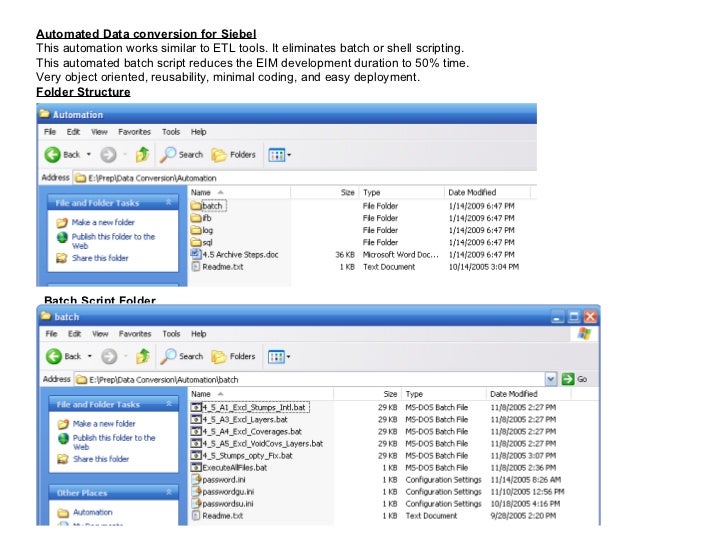Click date 9/28/2005 2:20 PM cell

523,516
